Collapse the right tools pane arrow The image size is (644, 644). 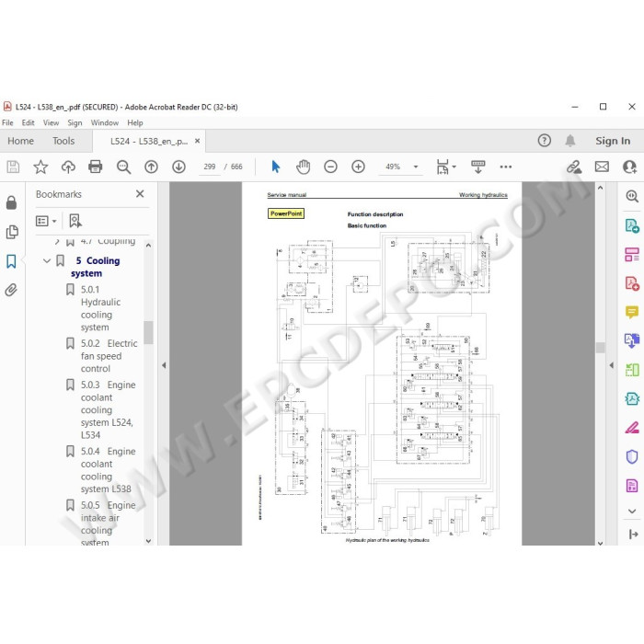[611, 365]
